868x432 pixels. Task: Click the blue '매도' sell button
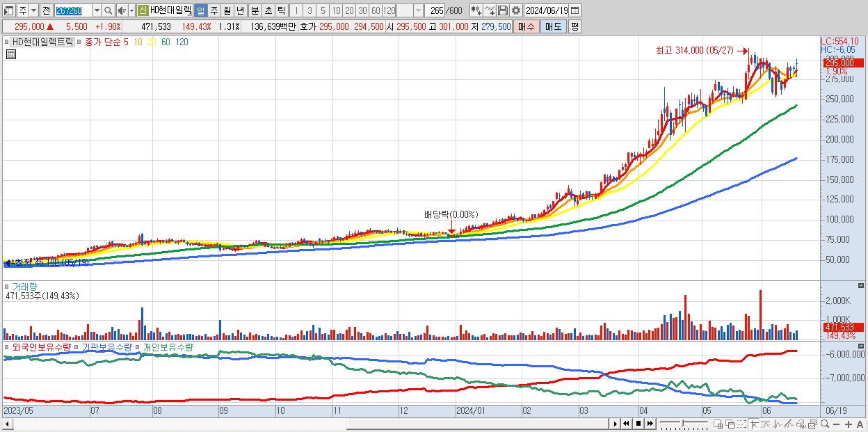pyautogui.click(x=553, y=26)
